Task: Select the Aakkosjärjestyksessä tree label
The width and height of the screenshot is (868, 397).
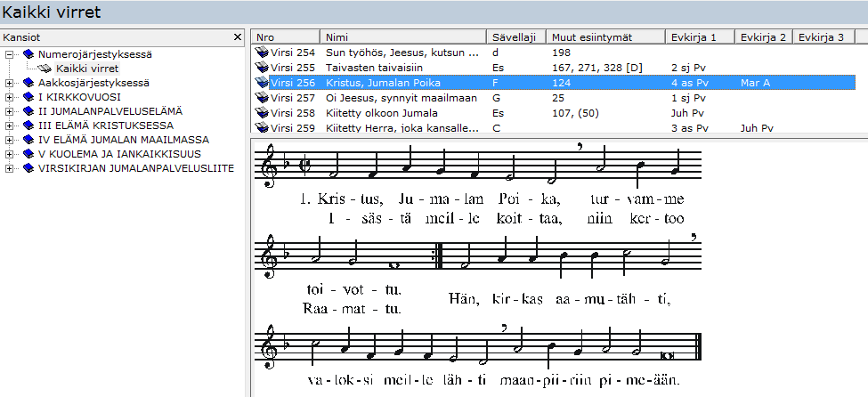Action: pos(93,83)
